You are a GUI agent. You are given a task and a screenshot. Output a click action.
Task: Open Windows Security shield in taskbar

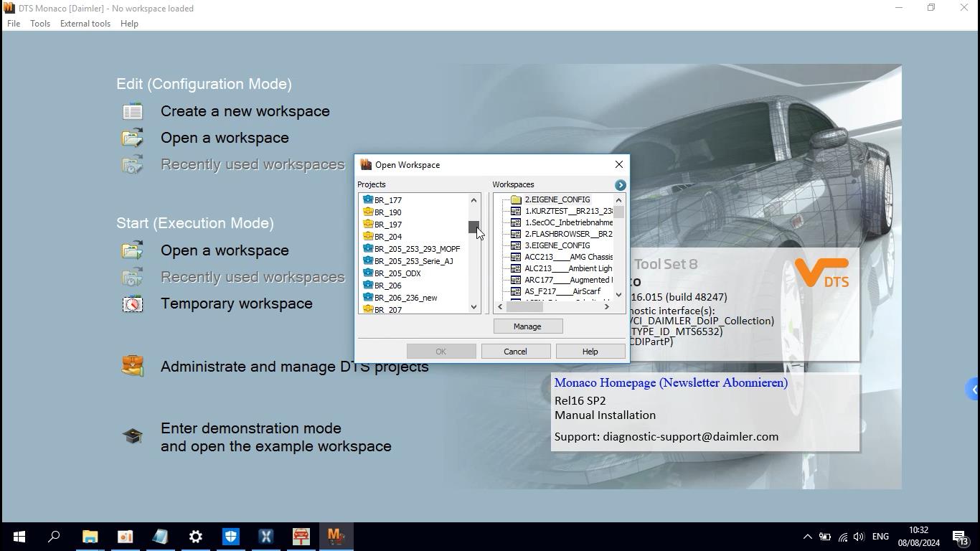click(230, 537)
